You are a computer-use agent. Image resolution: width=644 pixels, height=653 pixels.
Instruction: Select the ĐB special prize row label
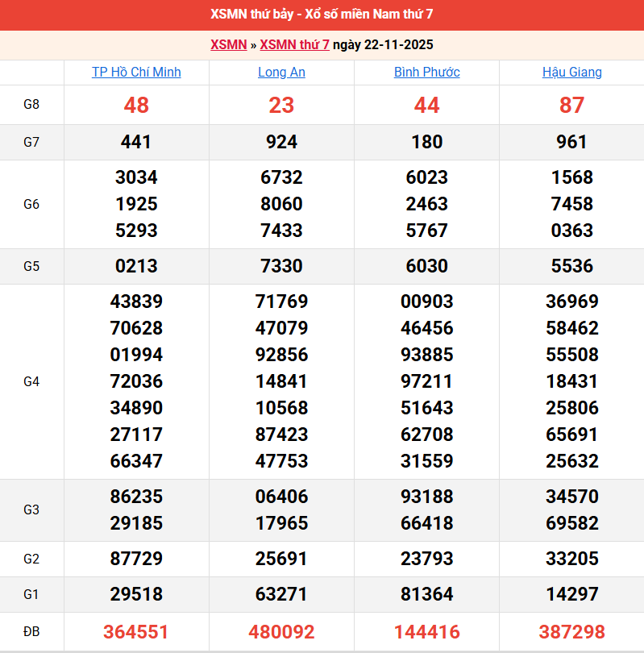point(31,631)
